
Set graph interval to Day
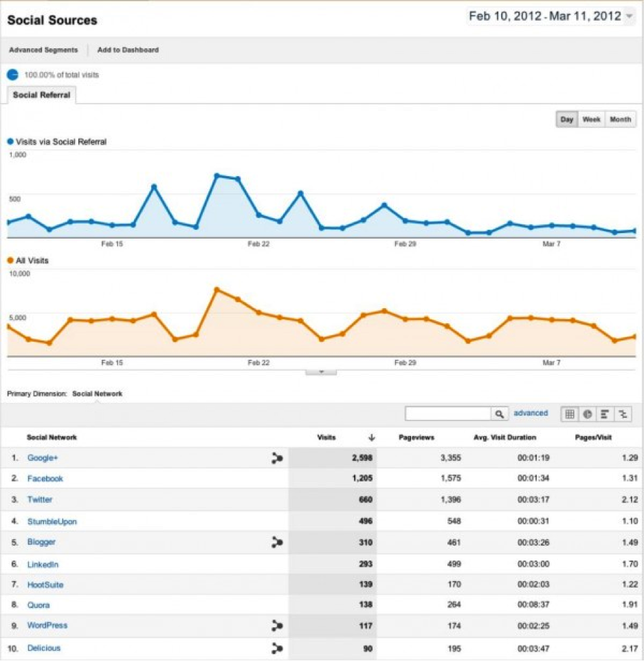point(566,119)
